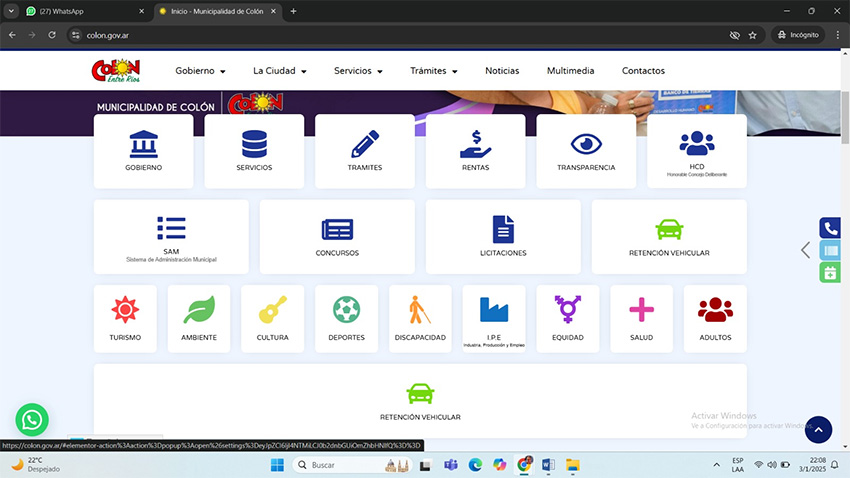Open the Gobierno building icon tile

144,150
